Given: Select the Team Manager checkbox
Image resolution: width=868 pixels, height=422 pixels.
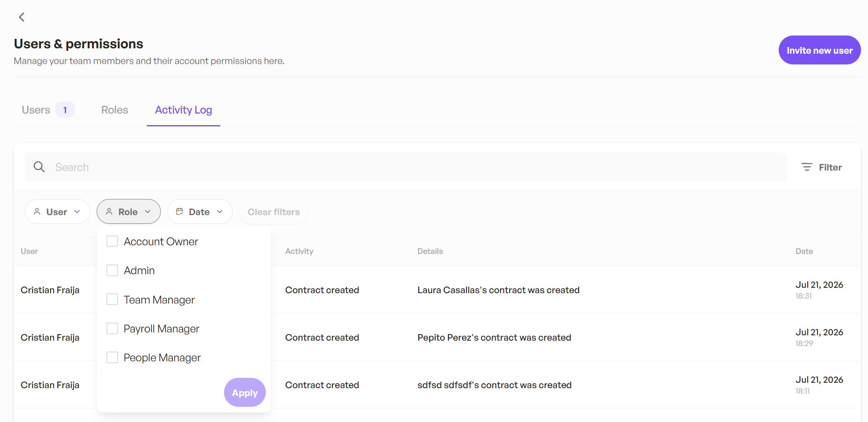Looking at the screenshot, I should [x=112, y=299].
